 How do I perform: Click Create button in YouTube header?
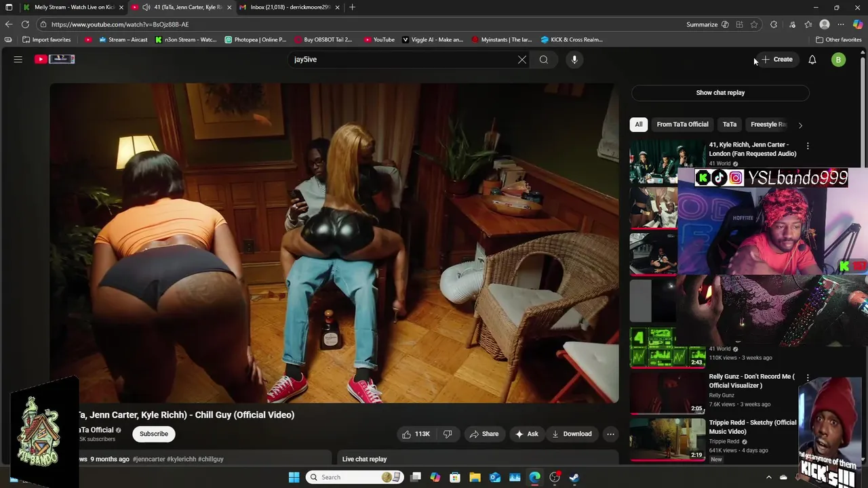tap(777, 60)
